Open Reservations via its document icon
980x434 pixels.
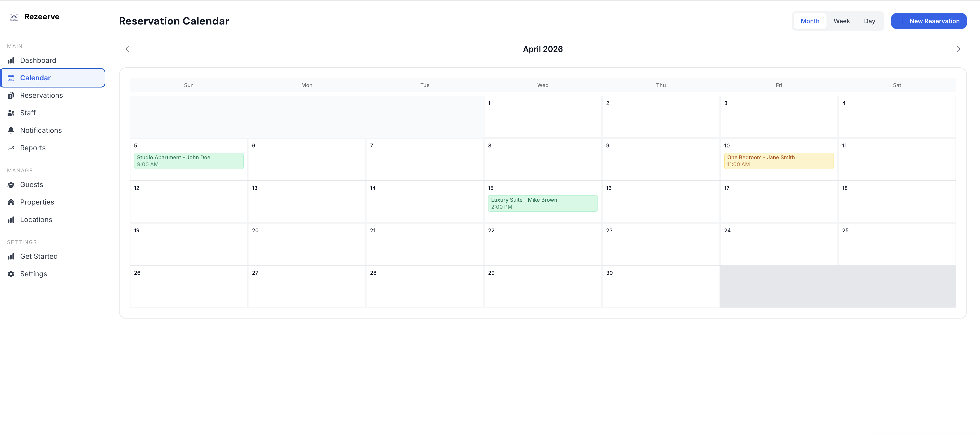[x=11, y=95]
